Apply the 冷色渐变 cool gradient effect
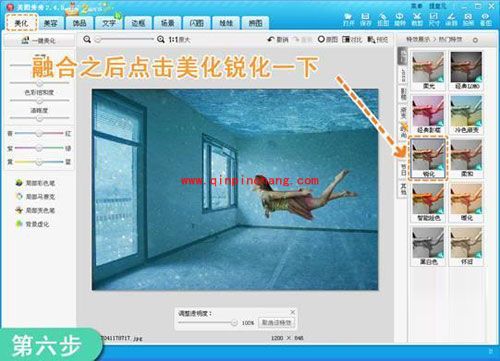 click(x=466, y=114)
